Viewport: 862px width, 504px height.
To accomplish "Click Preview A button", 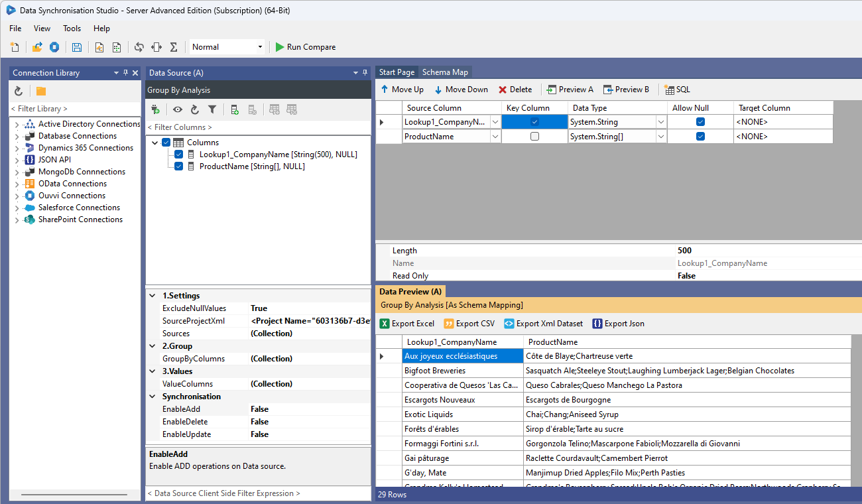I will click(570, 90).
